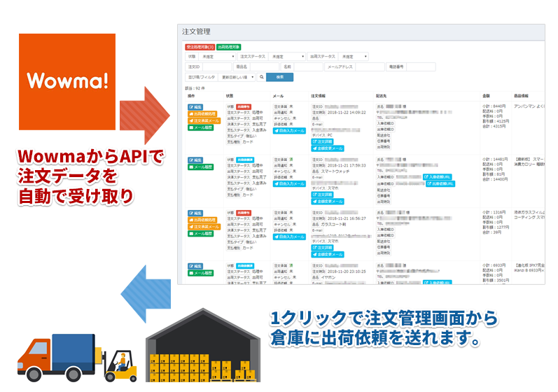Open 出庫依頼URL for the スマートウォッチ order
558x392 pixels.
pos(440,183)
